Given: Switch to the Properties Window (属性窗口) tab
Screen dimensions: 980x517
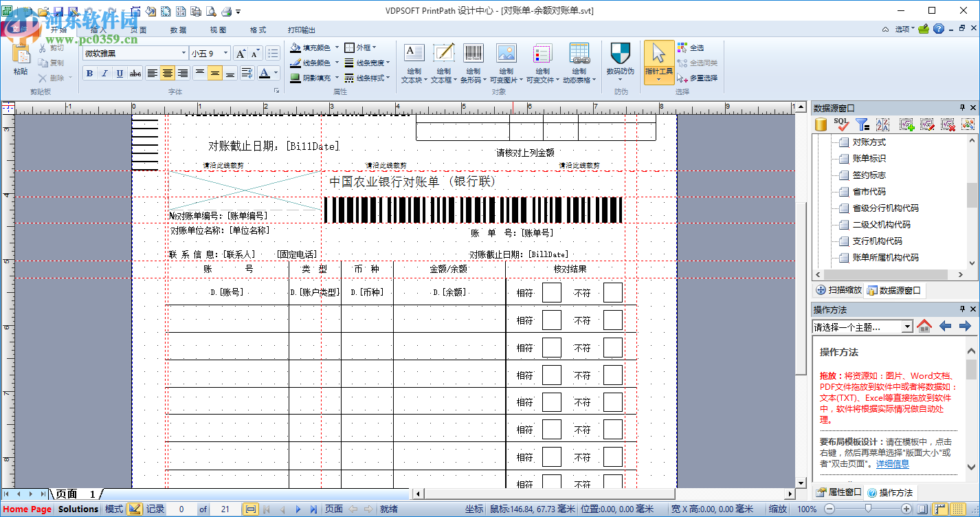Looking at the screenshot, I should click(x=838, y=492).
